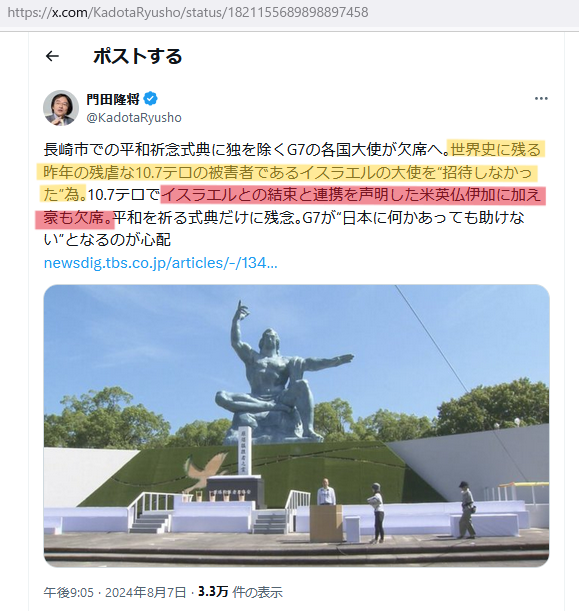This screenshot has width=579, height=611.
Task: Click the statue's raised arm in the photo
Action: pyautogui.click(x=238, y=325)
